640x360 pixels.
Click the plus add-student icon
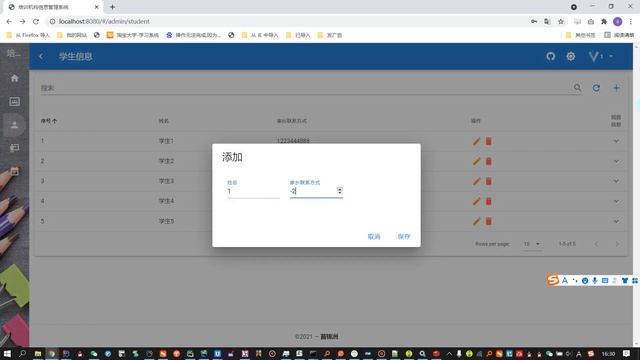[616, 88]
